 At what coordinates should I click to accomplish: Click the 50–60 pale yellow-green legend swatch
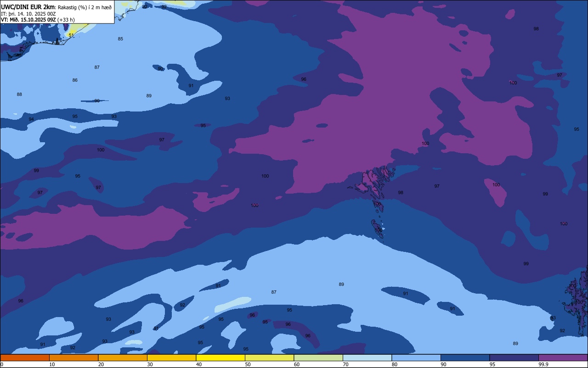coord(269,357)
